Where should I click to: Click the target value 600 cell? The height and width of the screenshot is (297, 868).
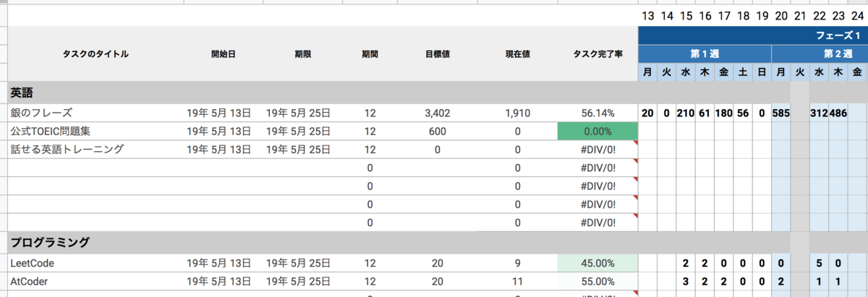[438, 132]
